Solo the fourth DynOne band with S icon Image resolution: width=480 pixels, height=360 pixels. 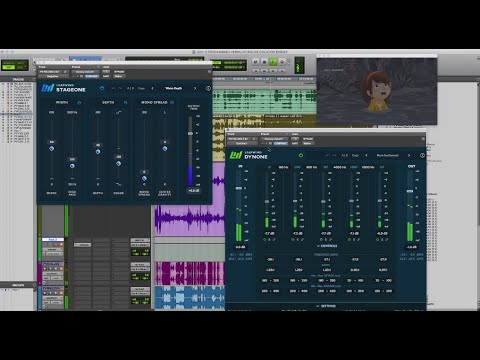coord(354,240)
